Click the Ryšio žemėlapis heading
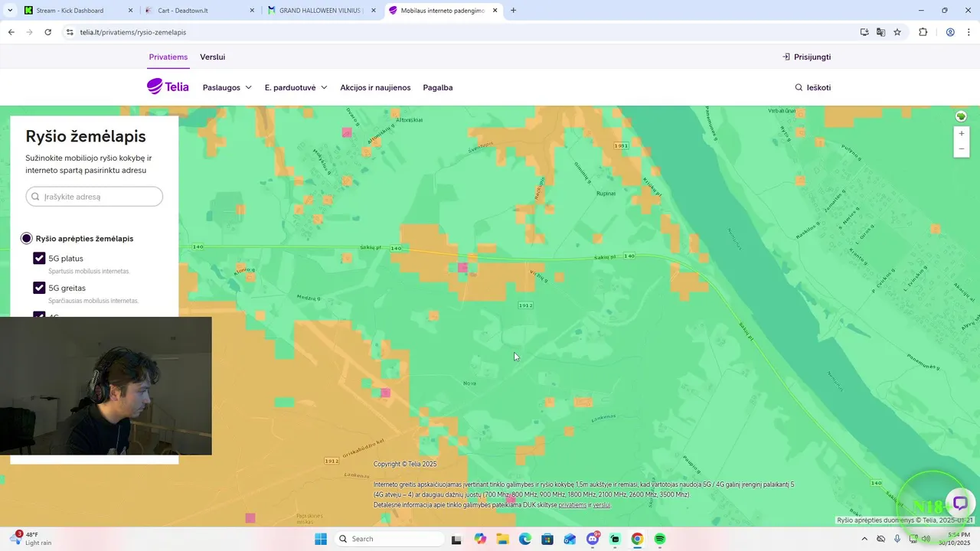Screen dimensions: 980x551 [86, 136]
